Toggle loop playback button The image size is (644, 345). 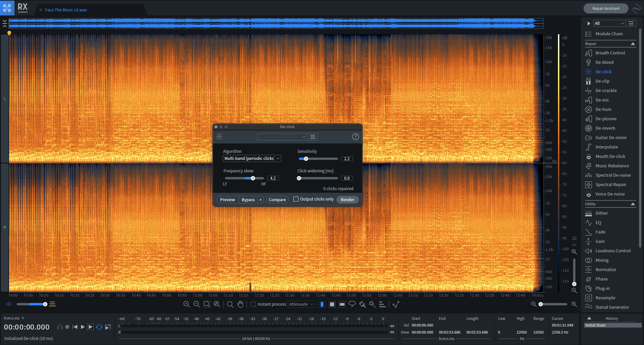[x=99, y=327]
